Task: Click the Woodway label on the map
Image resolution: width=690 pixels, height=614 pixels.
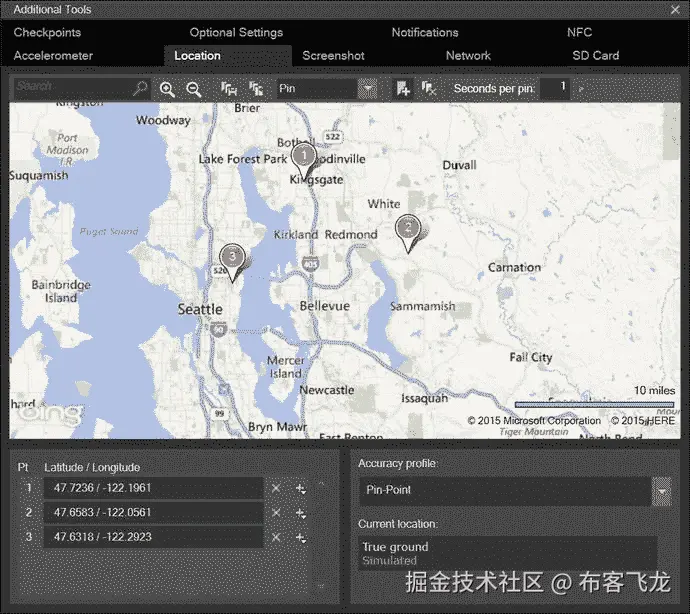Action: click(163, 120)
